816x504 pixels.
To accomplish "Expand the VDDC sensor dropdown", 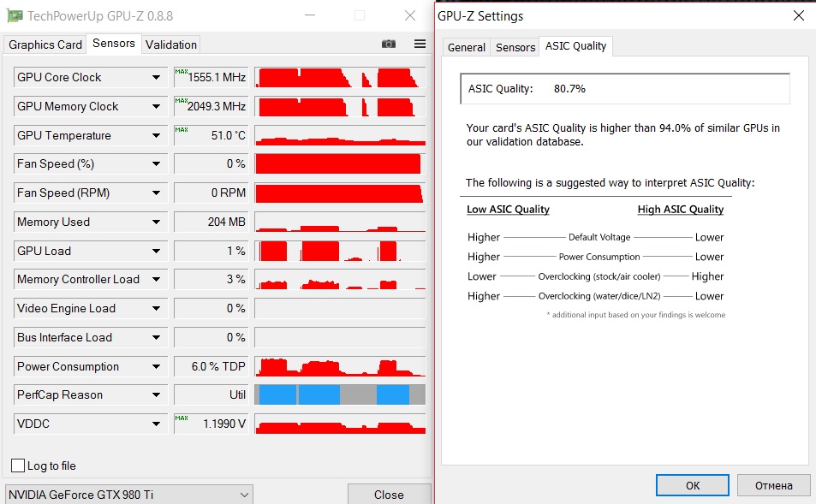I will (156, 424).
